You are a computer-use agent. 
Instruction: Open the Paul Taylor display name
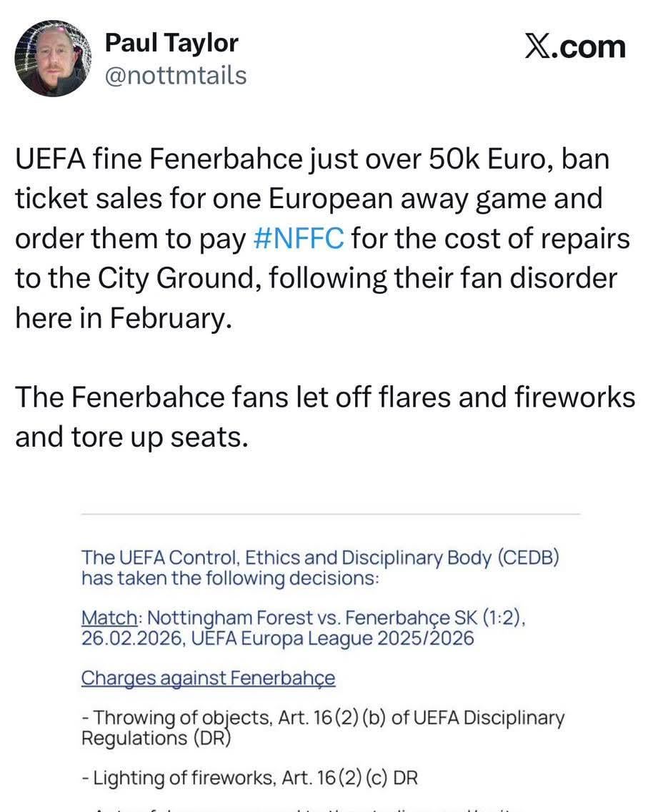point(171,43)
